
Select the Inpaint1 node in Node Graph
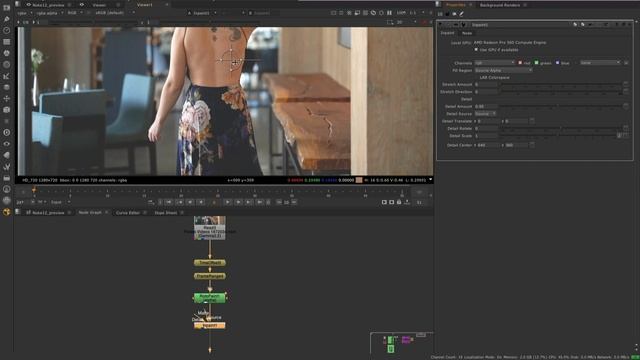(x=209, y=325)
